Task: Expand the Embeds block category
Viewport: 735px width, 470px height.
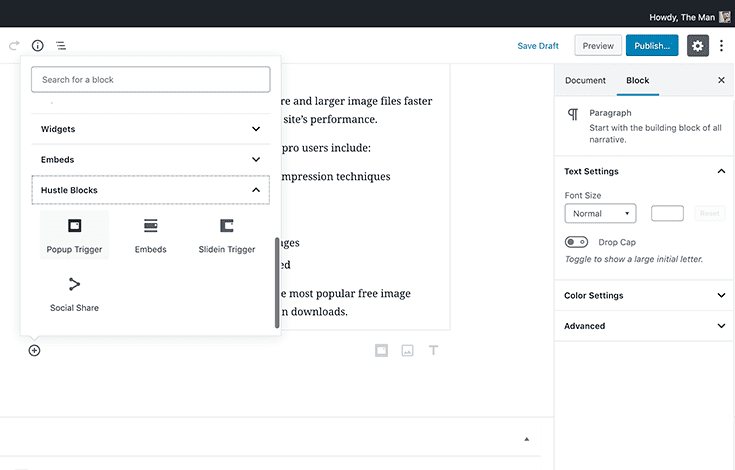Action: (150, 159)
